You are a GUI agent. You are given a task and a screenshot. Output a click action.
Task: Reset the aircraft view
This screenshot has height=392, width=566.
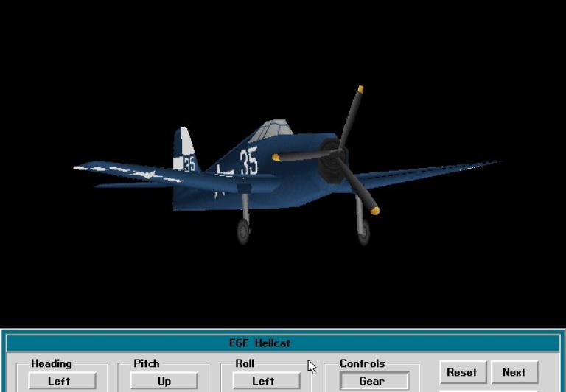pyautogui.click(x=462, y=372)
